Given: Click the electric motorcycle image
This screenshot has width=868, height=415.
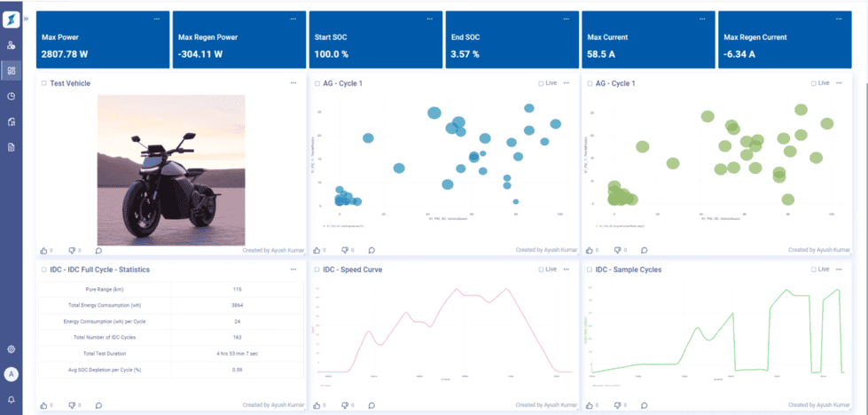Looking at the screenshot, I should (171, 170).
